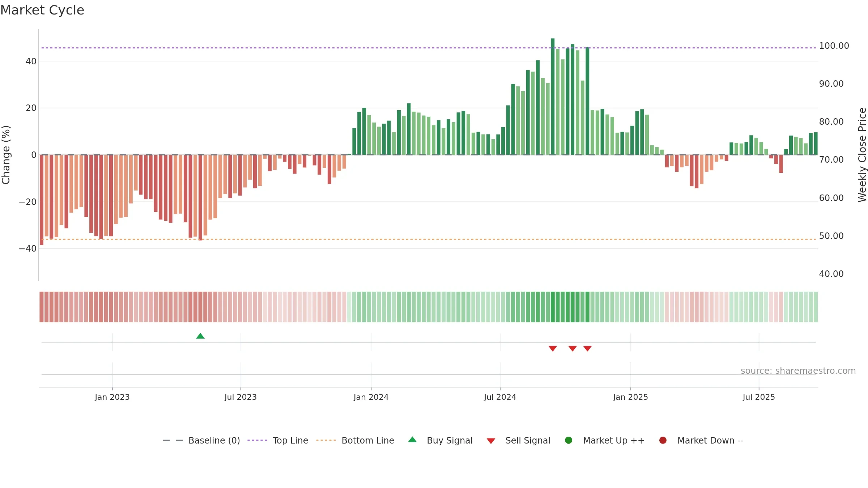Click the 100.00 price axis label
868x488 pixels.
tap(834, 46)
